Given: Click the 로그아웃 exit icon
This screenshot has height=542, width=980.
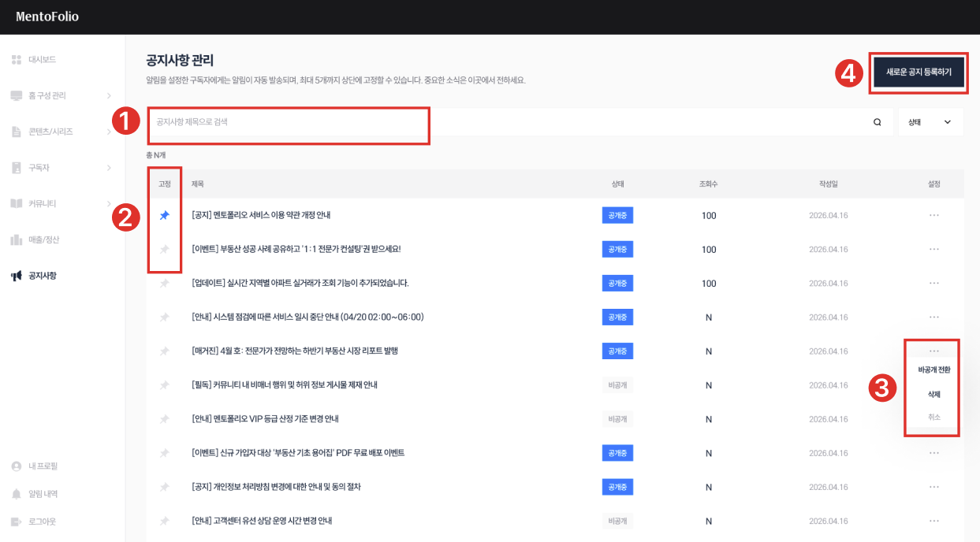Looking at the screenshot, I should [16, 522].
